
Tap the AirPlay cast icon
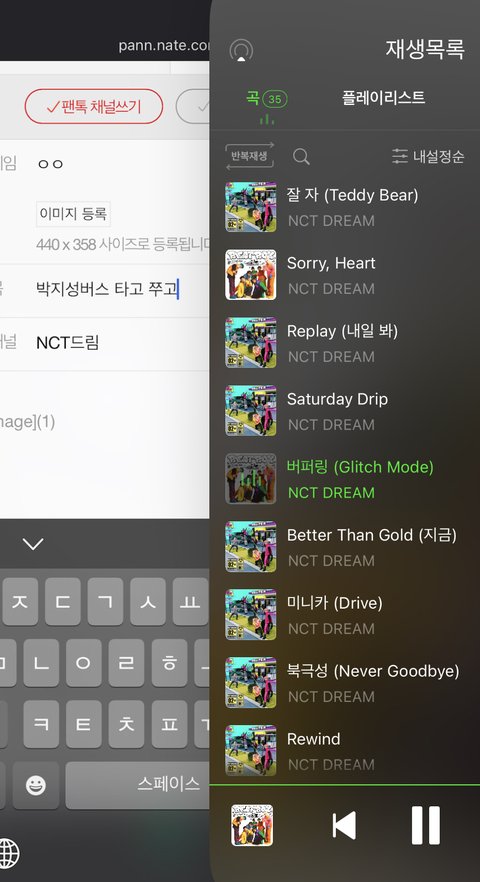pyautogui.click(x=241, y=51)
